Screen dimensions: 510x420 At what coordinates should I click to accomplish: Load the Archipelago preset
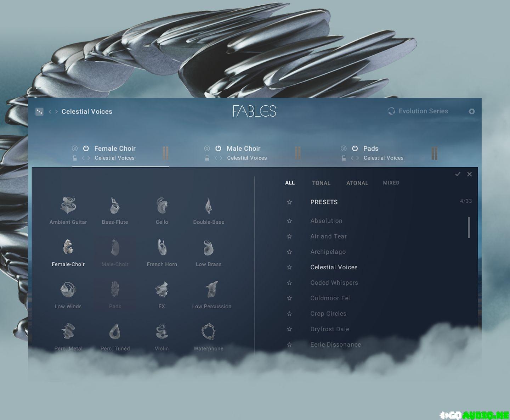[328, 252]
